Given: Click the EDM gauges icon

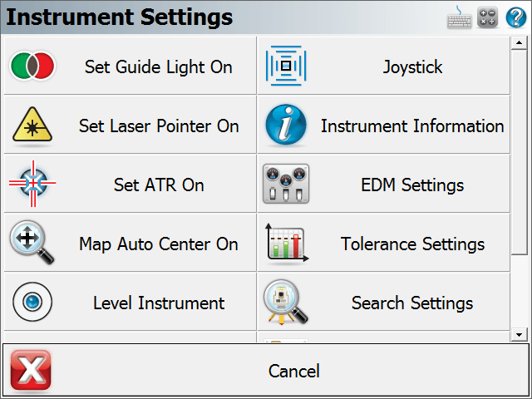Looking at the screenshot, I should pos(286,184).
